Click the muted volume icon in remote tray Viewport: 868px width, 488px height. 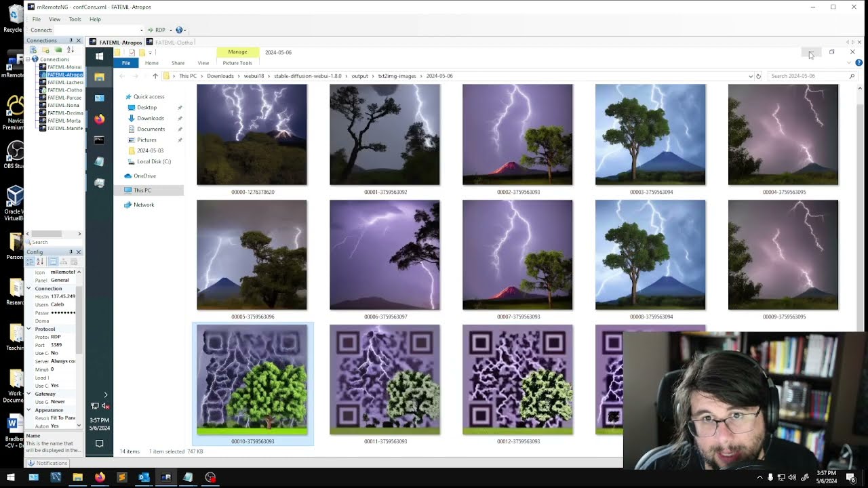[x=105, y=406]
